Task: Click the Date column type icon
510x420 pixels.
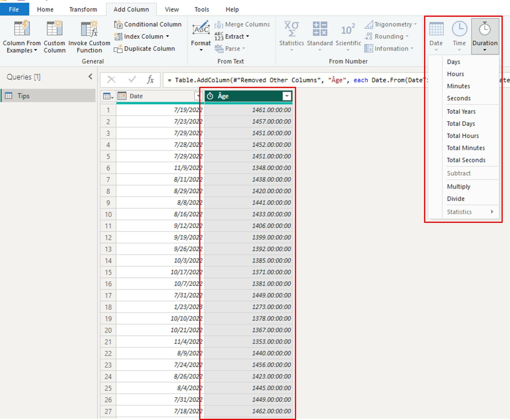Action: (122, 96)
